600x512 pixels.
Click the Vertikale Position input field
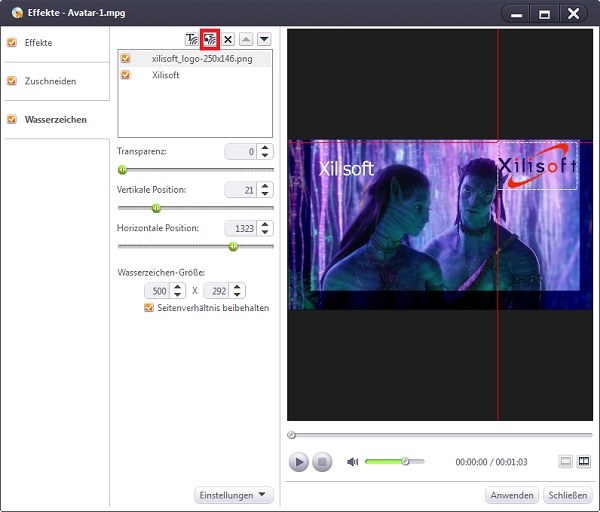(241, 190)
